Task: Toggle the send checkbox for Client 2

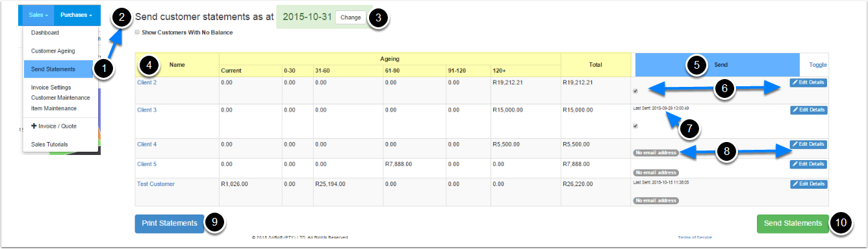Action: pos(636,91)
